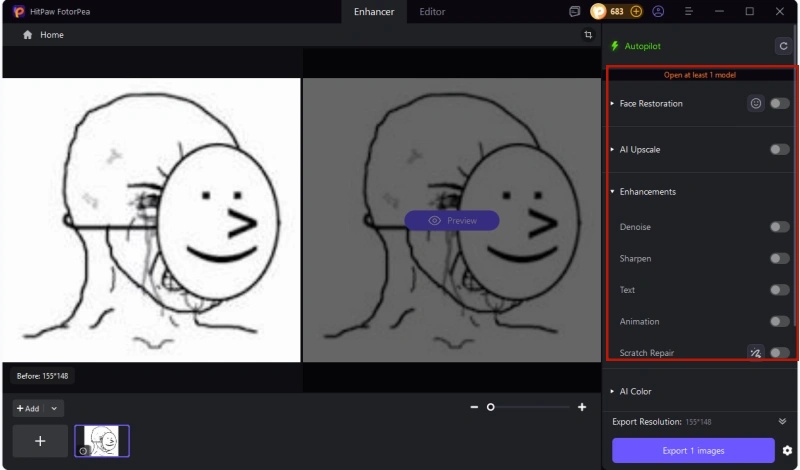Click the +Add button
The height and width of the screenshot is (470, 800).
pos(28,408)
